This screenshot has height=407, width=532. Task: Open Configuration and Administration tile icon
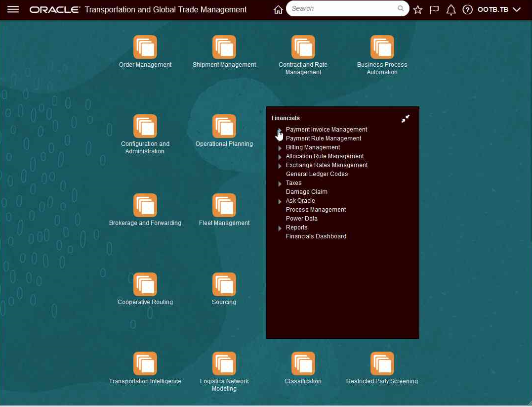coord(145,126)
